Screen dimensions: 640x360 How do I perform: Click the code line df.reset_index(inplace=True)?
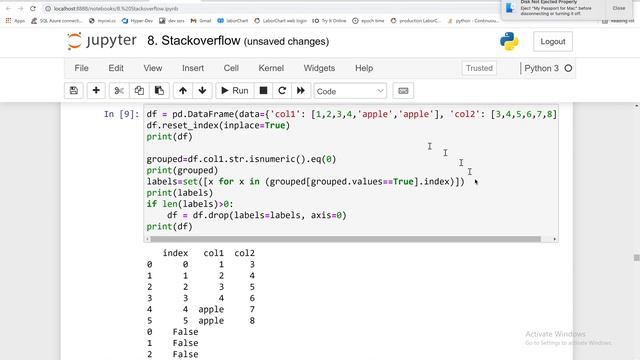click(218, 125)
